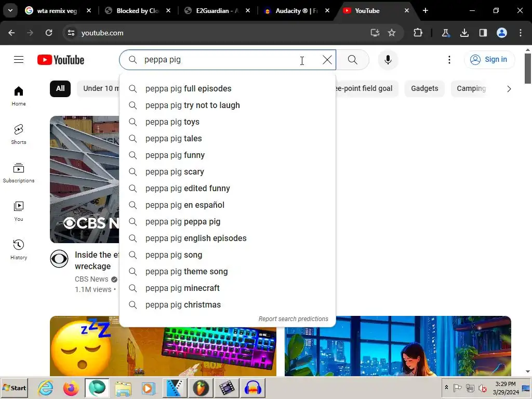Choose suggestion peppa pig full episodes
Viewport: 532px width, 399px height.
tap(228, 88)
